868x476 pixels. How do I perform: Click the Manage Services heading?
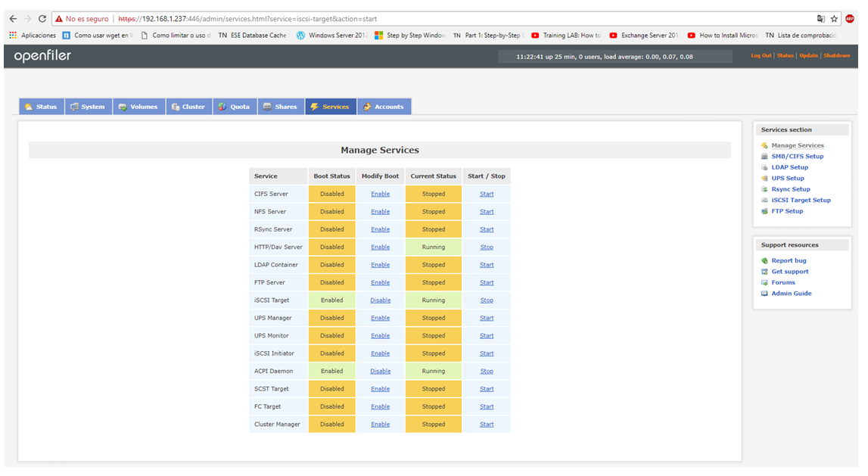tap(380, 150)
